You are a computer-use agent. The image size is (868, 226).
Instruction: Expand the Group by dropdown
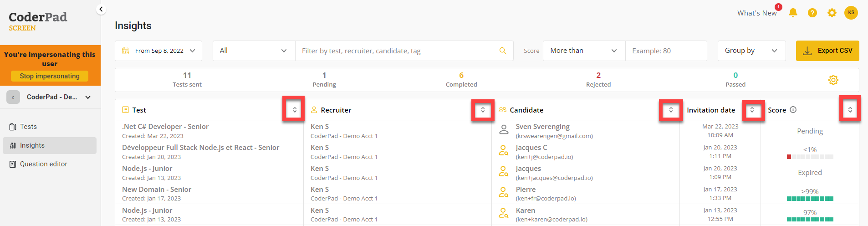pos(751,51)
